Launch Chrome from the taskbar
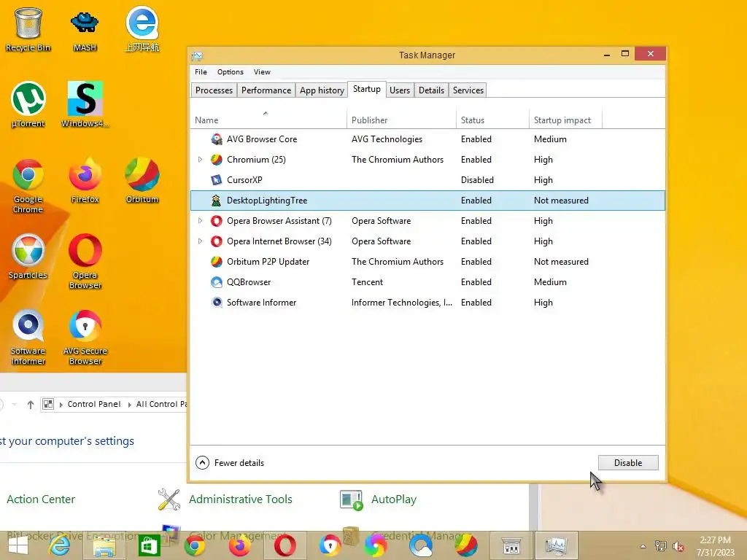747x560 pixels. click(194, 545)
